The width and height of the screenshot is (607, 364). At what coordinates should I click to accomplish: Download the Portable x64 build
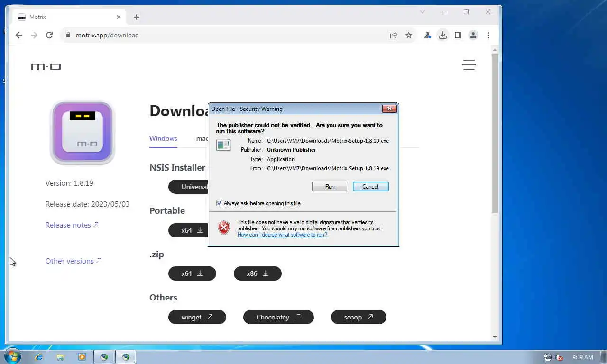pyautogui.click(x=188, y=230)
